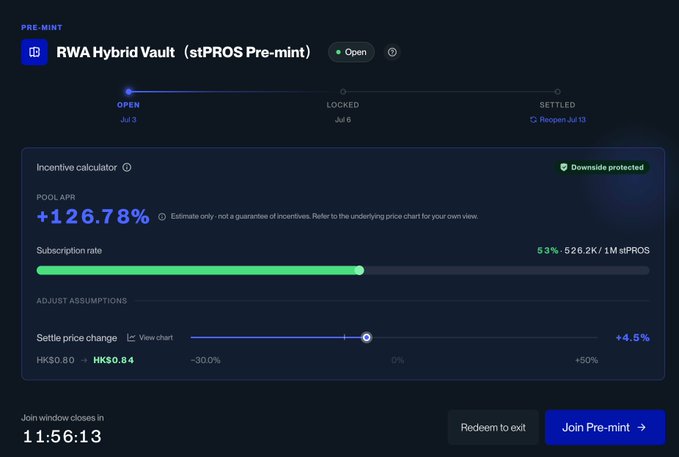679x457 pixels.
Task: Click the HK$0.80 starting price
Action: [x=55, y=360]
